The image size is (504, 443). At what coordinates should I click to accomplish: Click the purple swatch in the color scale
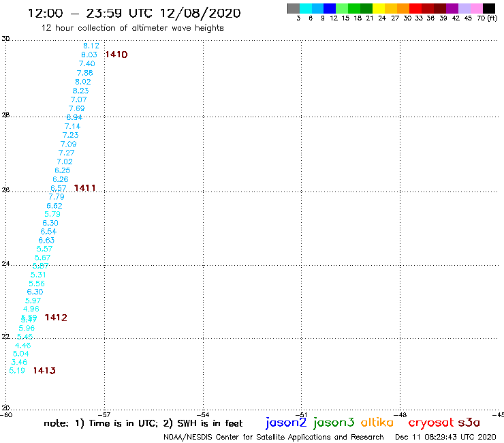pyautogui.click(x=452, y=8)
